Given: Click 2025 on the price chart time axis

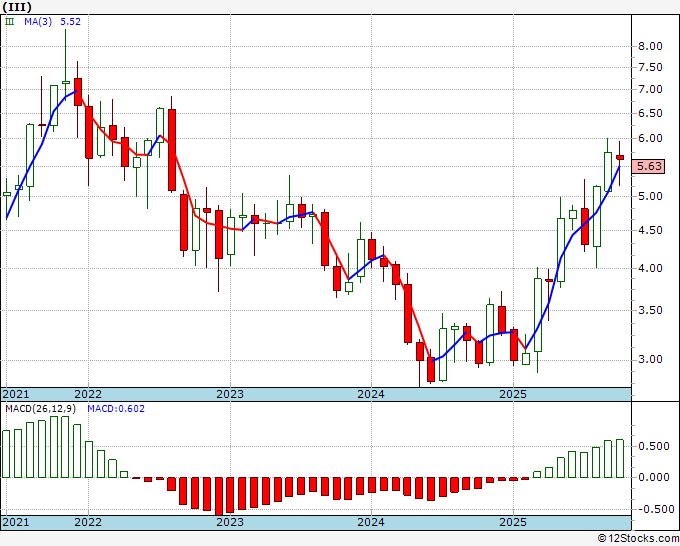Looking at the screenshot, I should pos(513,394).
